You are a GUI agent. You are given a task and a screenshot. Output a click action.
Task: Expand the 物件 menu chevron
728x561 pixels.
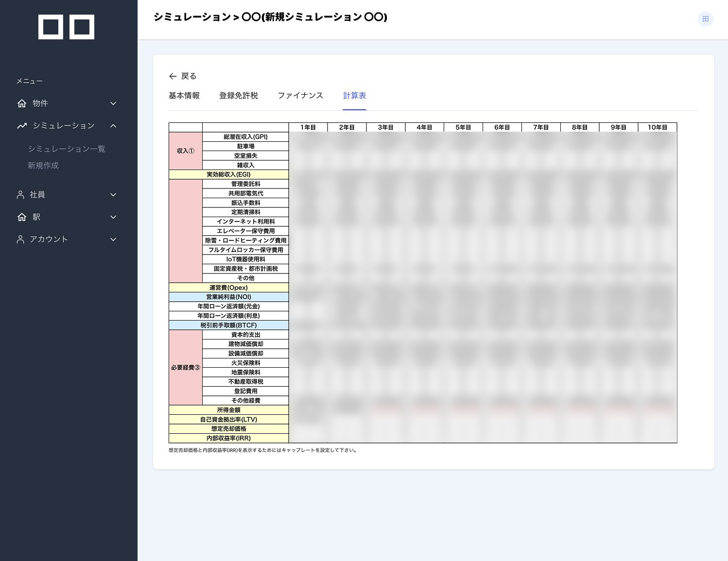pos(113,103)
